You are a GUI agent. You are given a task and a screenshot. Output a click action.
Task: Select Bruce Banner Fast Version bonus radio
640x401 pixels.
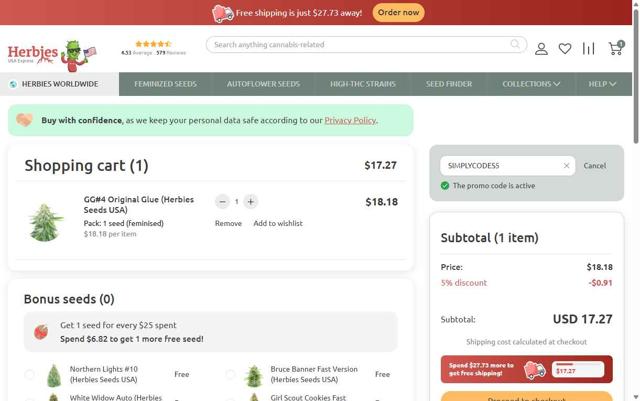230,374
